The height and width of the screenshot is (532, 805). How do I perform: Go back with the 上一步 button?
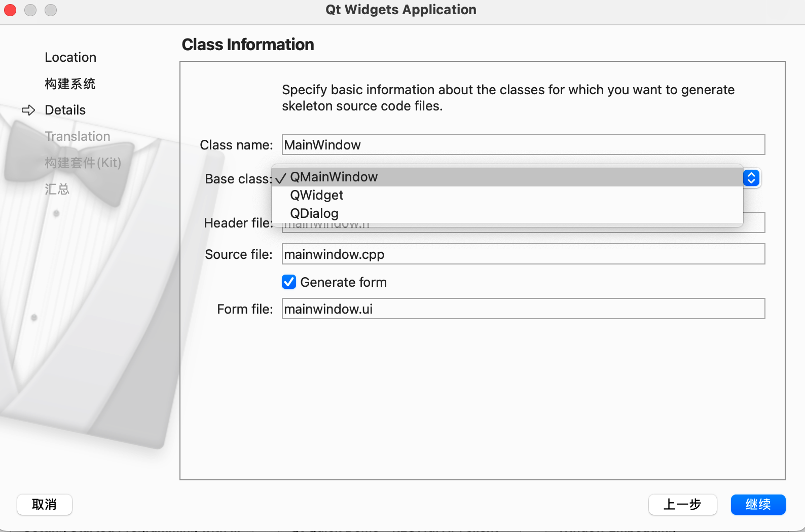point(682,505)
